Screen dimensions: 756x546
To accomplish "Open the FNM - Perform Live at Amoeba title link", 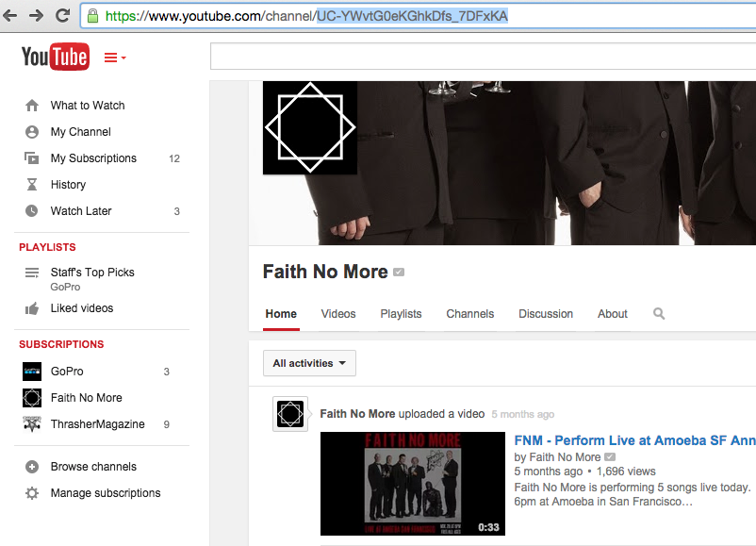I will tap(635, 440).
